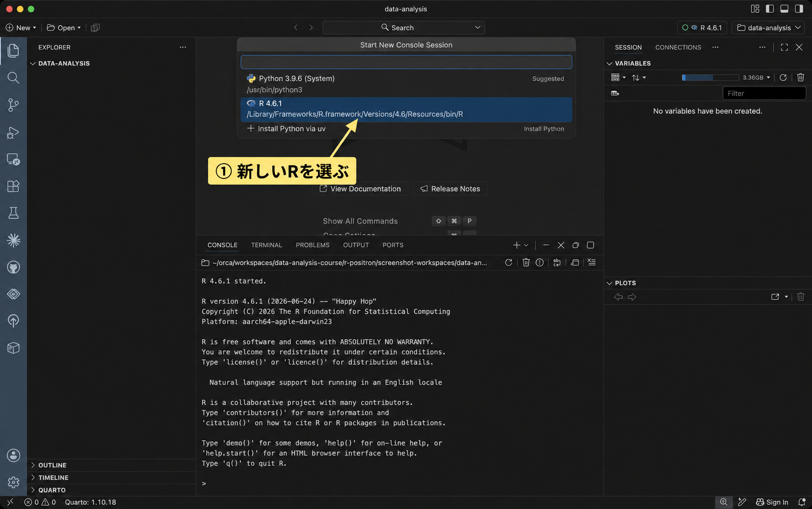Expand the TIMELINE section

coord(33,477)
